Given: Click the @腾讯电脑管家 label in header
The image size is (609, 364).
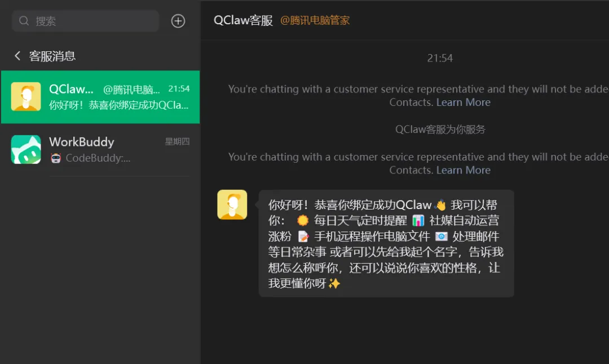Looking at the screenshot, I should [x=315, y=20].
